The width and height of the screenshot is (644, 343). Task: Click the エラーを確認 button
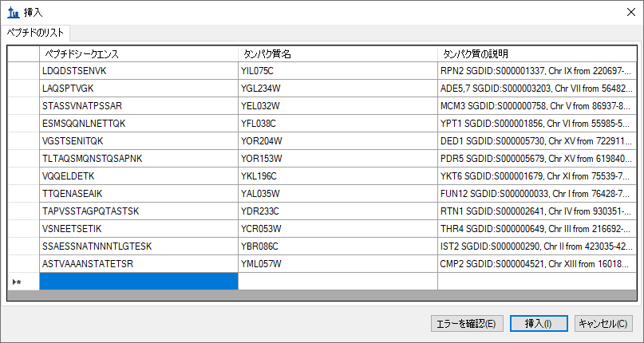pos(466,324)
